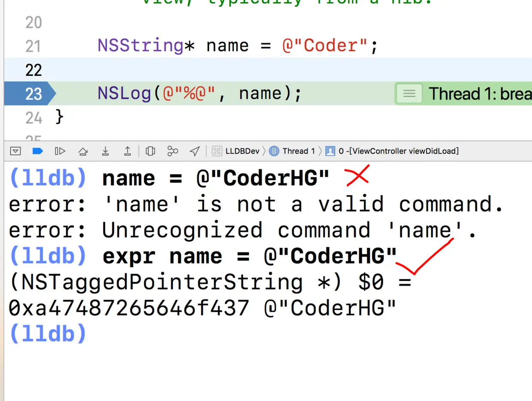Click line number 21 in the gutter
The image size is (532, 401).
coord(33,46)
